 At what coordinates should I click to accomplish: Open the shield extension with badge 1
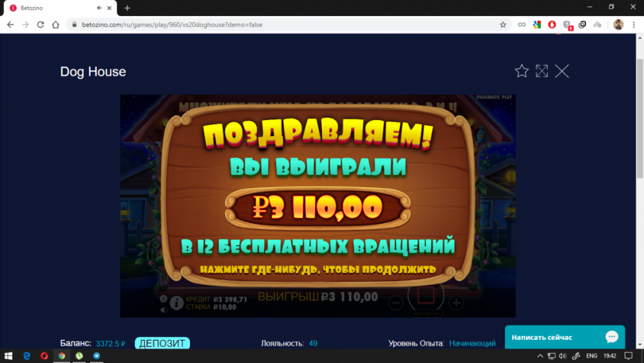tap(567, 25)
